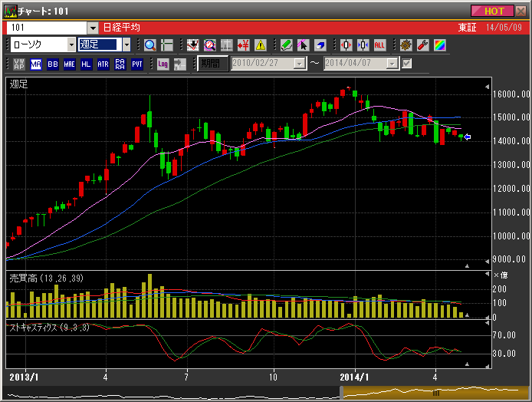Open the wrench settings icon
The height and width of the screenshot is (402, 532).
click(x=422, y=44)
